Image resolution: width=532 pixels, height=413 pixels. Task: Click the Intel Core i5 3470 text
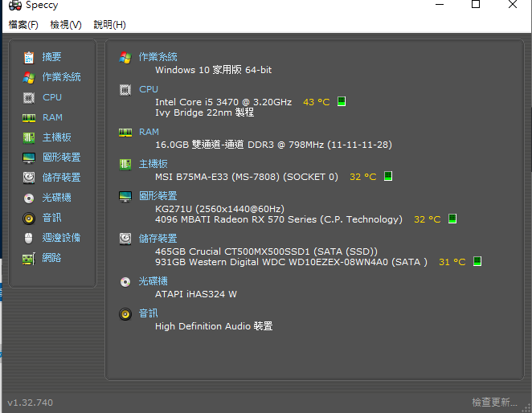[x=223, y=102]
